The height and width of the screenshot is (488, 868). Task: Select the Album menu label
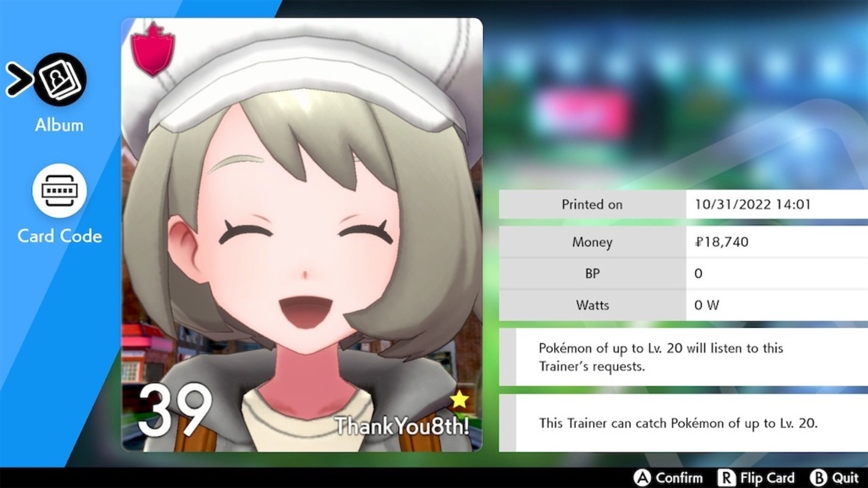pos(59,125)
